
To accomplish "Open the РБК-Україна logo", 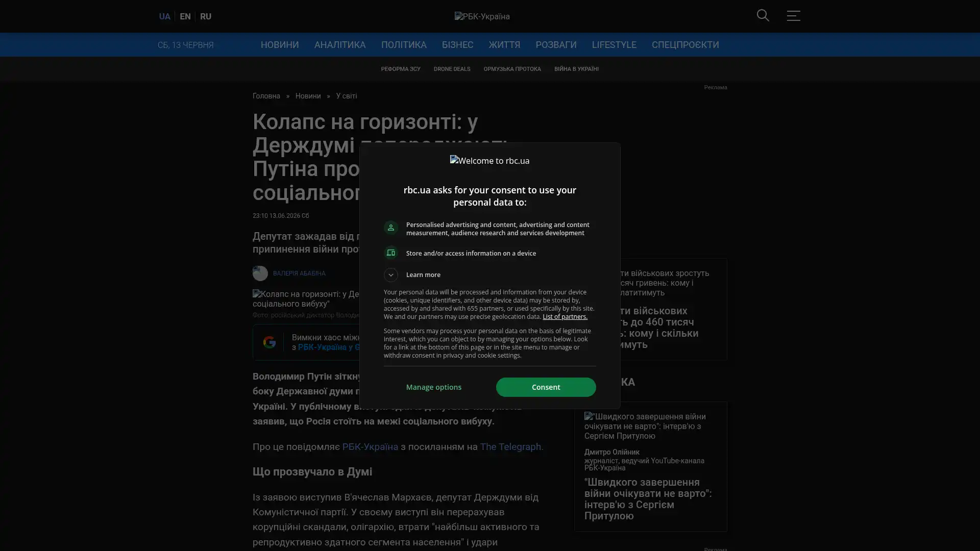I will click(482, 16).
